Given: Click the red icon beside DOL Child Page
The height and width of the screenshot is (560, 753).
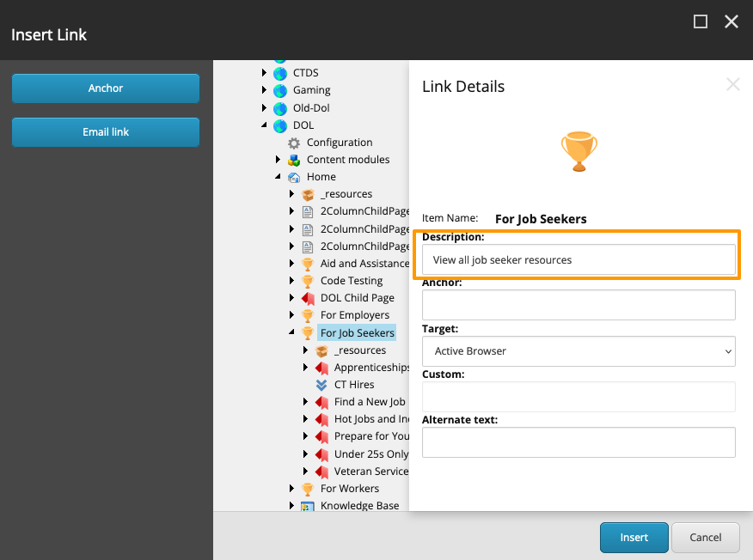Looking at the screenshot, I should tap(308, 298).
